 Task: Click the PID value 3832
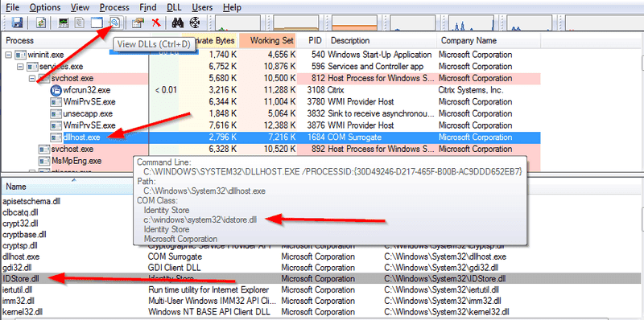click(316, 113)
